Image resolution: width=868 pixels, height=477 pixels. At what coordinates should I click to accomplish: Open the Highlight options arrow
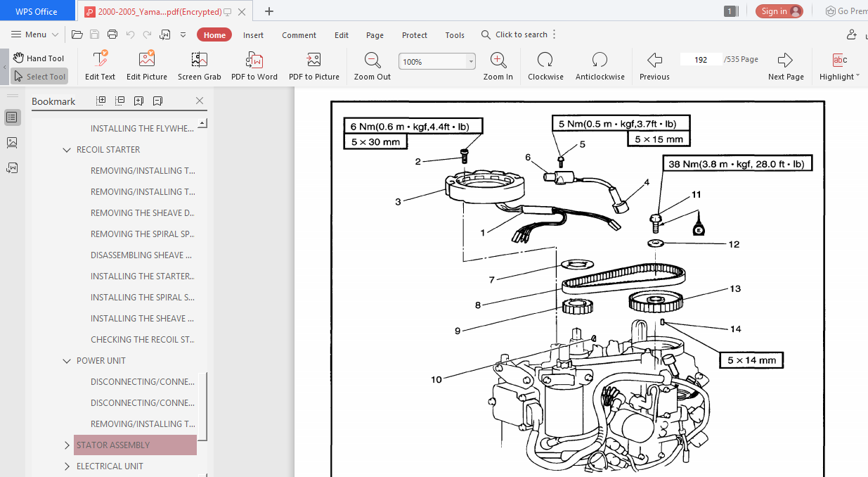tap(857, 77)
